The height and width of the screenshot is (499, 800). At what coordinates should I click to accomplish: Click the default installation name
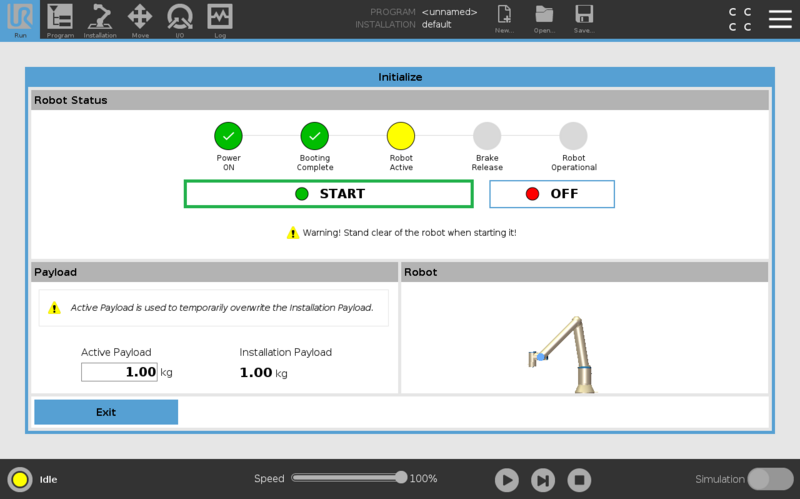pos(436,24)
